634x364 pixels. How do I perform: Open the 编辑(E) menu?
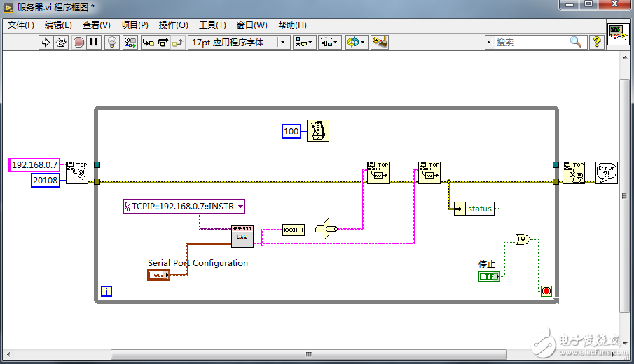tap(58, 25)
